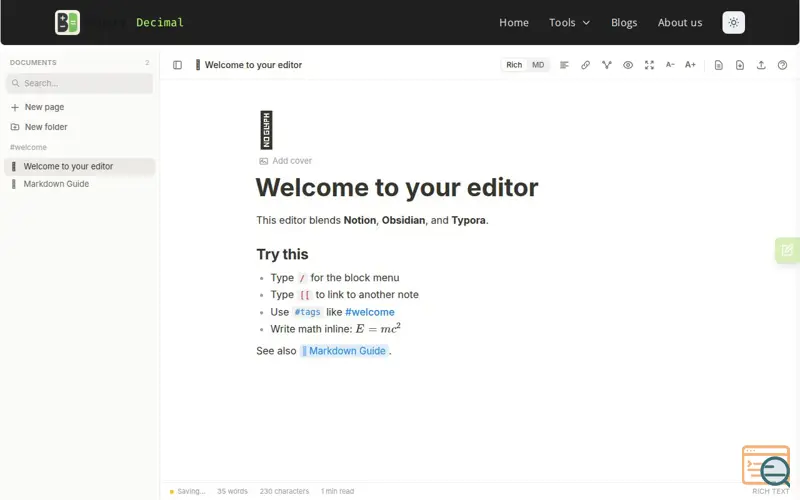This screenshot has width=800, height=500.
Task: Open the Markdown Guide note link
Action: pos(344,351)
